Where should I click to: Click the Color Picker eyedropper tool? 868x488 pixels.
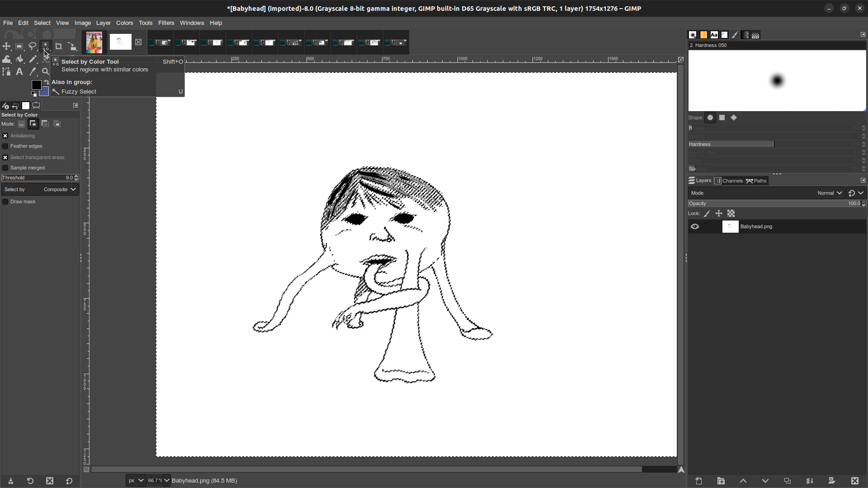coord(33,71)
